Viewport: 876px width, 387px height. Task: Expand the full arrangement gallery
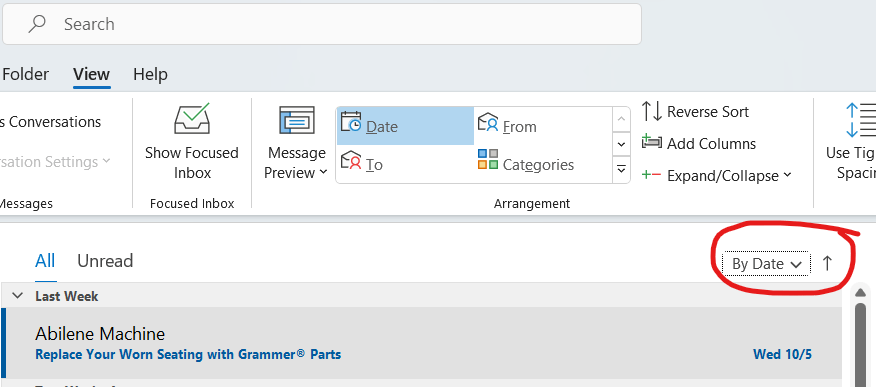click(621, 170)
